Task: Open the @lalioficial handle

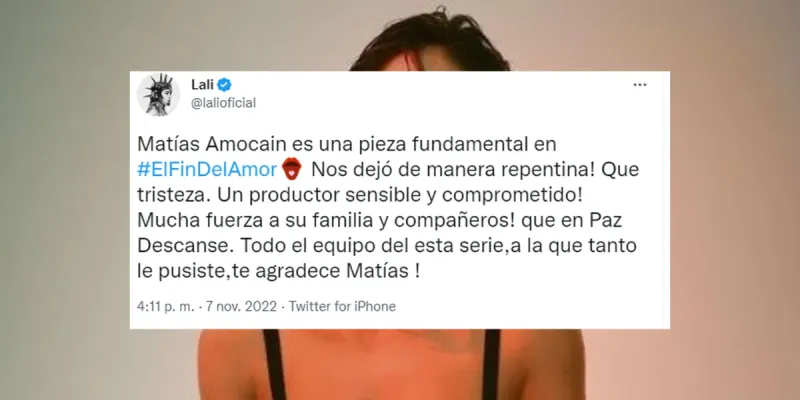Action: click(x=223, y=103)
